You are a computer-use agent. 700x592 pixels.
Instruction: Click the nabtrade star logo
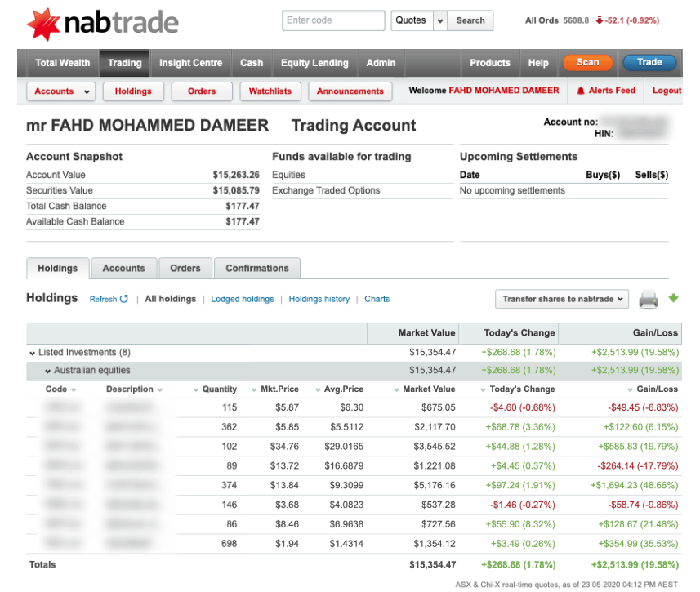pos(43,24)
